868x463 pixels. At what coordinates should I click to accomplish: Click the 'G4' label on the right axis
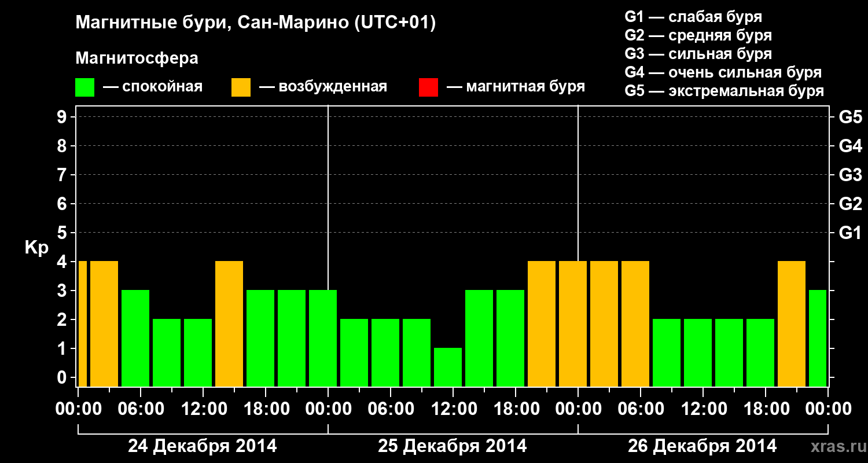(x=850, y=146)
